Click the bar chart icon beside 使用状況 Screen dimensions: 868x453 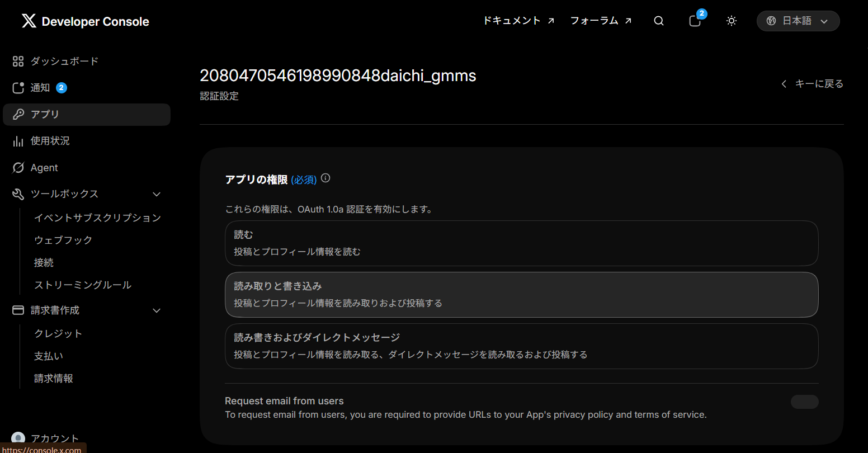[18, 141]
